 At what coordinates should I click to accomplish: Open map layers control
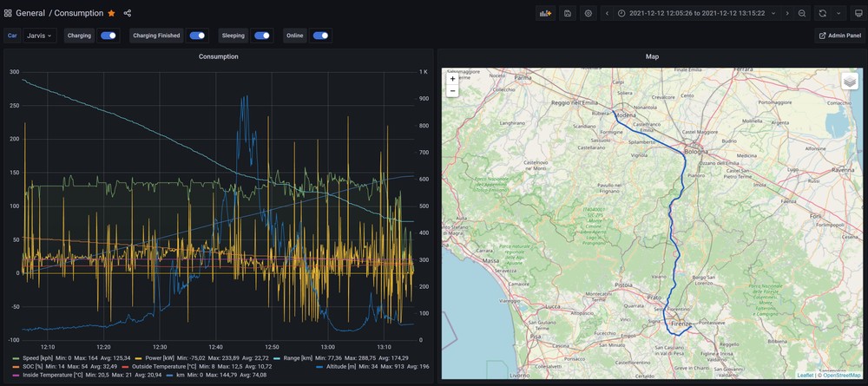coord(850,80)
